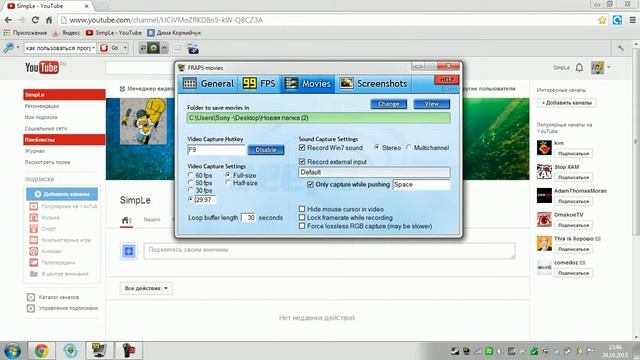640x360 pixels.
Task: Open the magnifier icon dropdown arrow
Action: (18, 48)
